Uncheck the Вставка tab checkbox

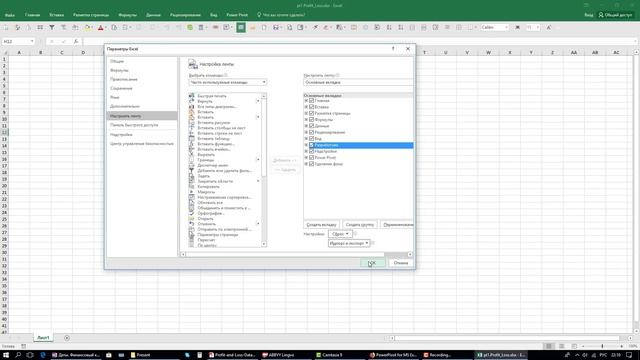[311, 107]
